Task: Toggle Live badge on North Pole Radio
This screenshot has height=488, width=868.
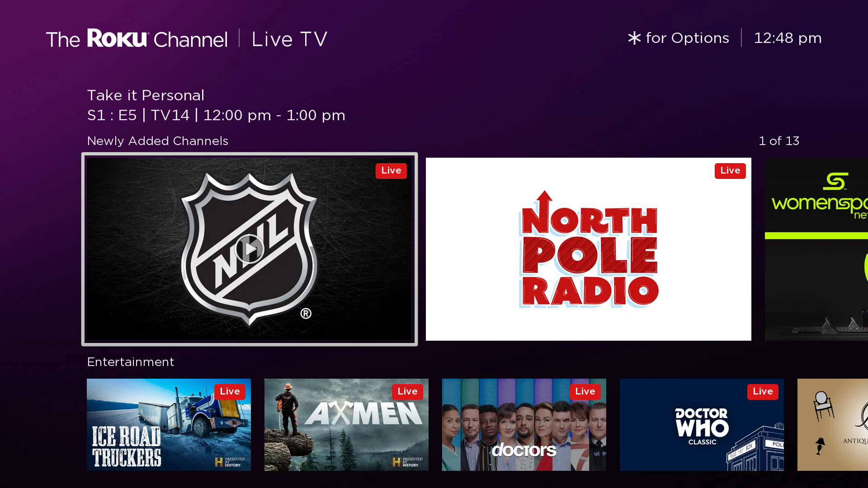Action: [x=730, y=170]
